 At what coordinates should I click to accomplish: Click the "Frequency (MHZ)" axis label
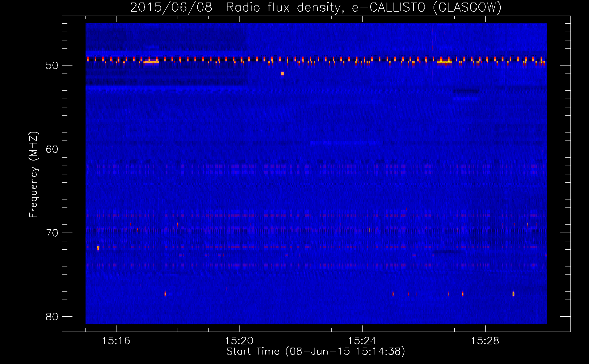33,175
